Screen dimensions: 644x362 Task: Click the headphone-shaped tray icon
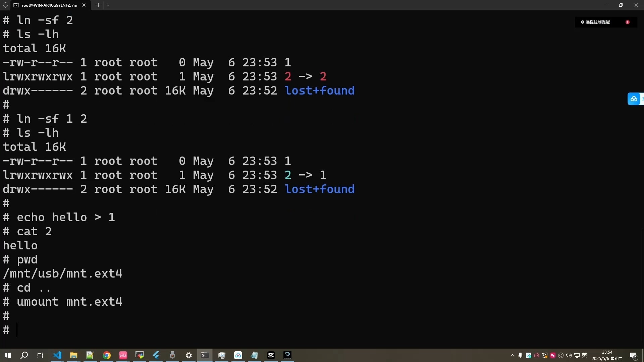click(561, 355)
